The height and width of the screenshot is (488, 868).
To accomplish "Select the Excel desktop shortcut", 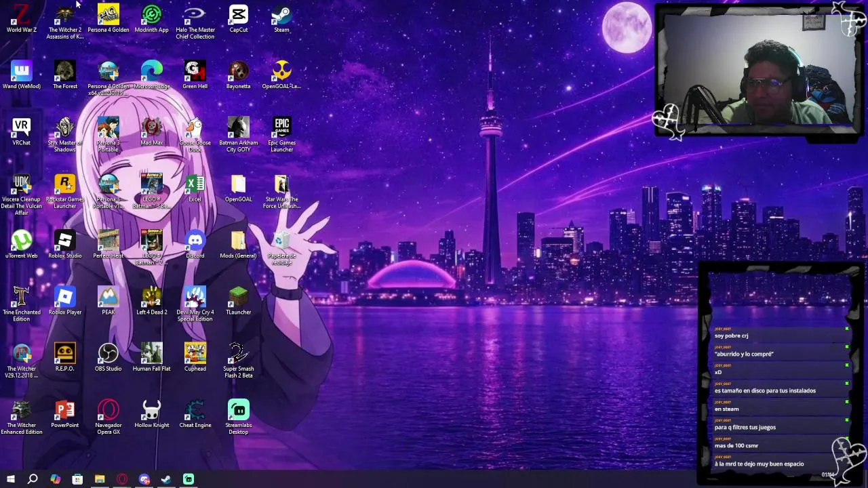I will (195, 188).
